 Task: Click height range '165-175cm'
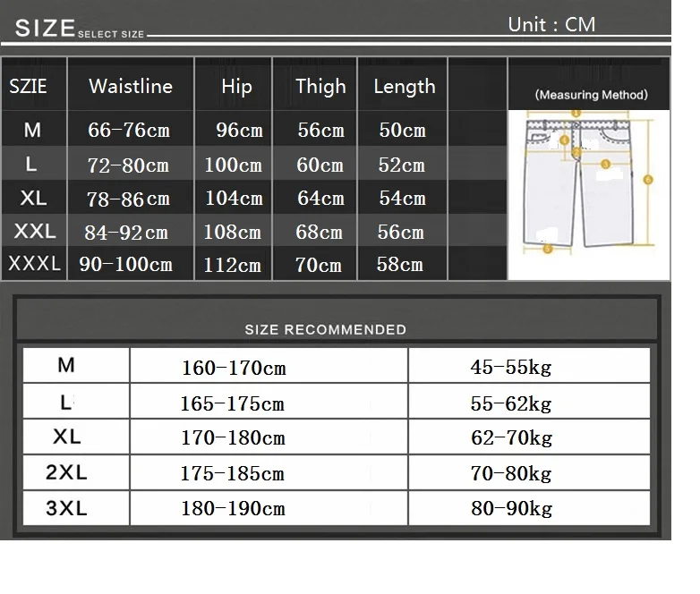pyautogui.click(x=232, y=403)
